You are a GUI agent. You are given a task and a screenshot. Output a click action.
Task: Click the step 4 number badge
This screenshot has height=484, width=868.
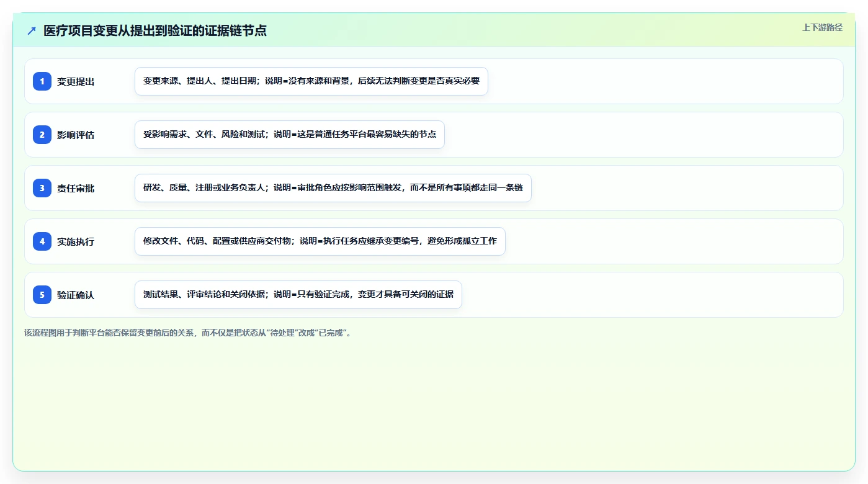tap(42, 241)
